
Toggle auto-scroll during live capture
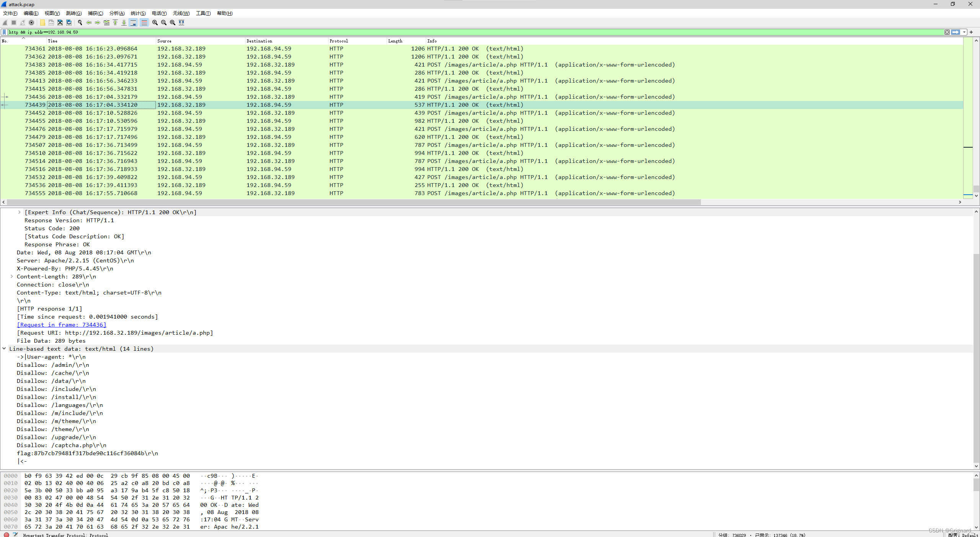(133, 23)
